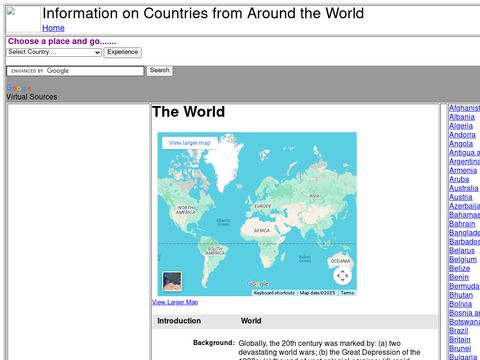Open the Barbados country link

point(464,242)
